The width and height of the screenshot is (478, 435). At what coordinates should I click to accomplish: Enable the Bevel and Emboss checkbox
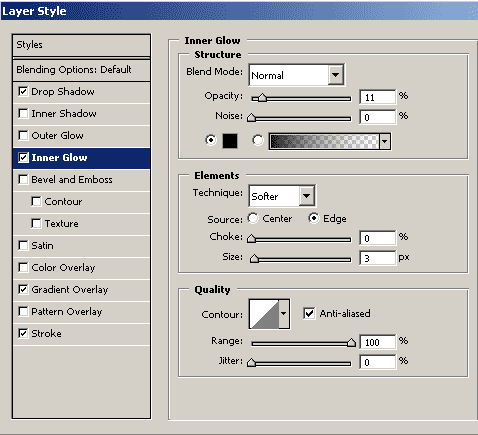point(23,179)
